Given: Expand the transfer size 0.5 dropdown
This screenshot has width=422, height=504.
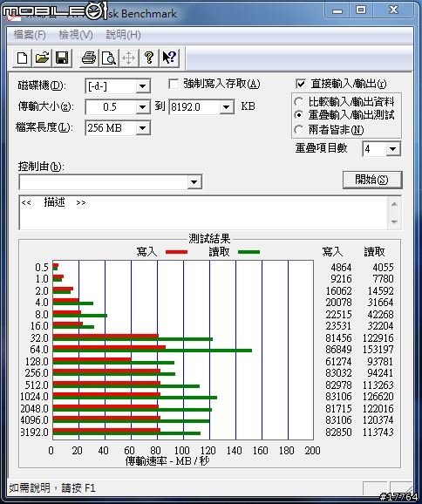Looking at the screenshot, I should click(142, 107).
